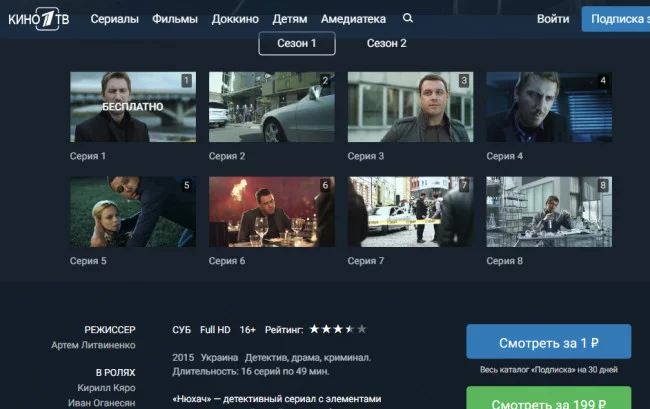This screenshot has height=409, width=650.
Task: Click the Длительность: 16 серий line
Action: click(251, 371)
